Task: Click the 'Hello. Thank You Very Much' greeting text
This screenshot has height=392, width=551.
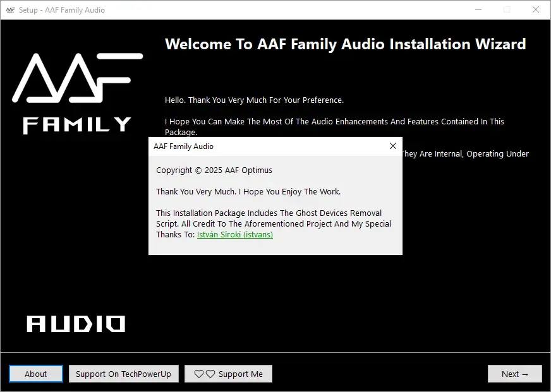Action: tap(254, 100)
